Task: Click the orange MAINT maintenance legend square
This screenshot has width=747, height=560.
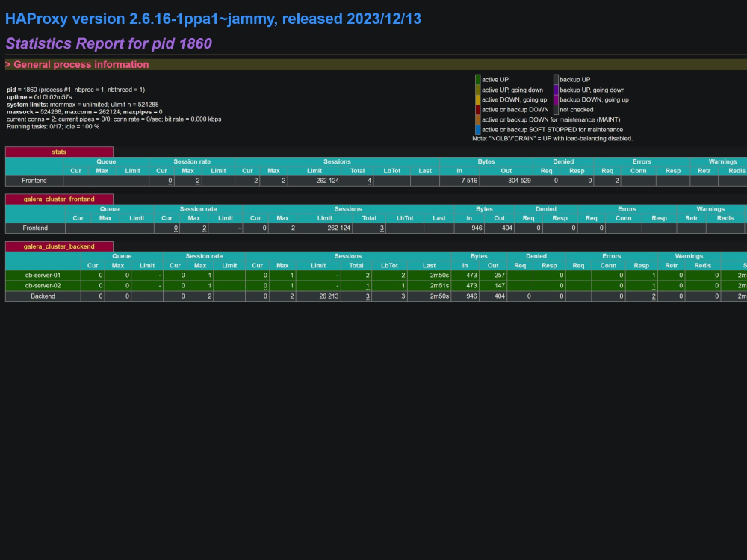Action: pyautogui.click(x=477, y=119)
